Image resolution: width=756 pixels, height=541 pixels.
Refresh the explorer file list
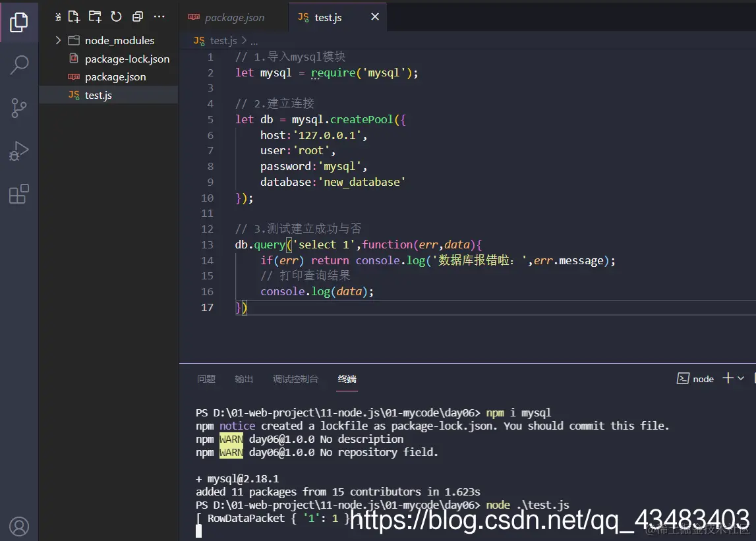[x=116, y=17]
